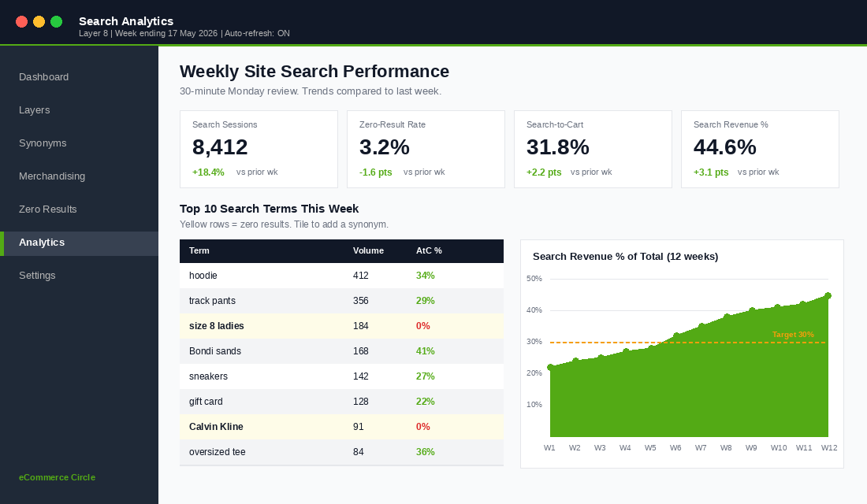This screenshot has height=504, width=867.
Task: Click the Auto-refresh: ON status text
Action: point(257,33)
